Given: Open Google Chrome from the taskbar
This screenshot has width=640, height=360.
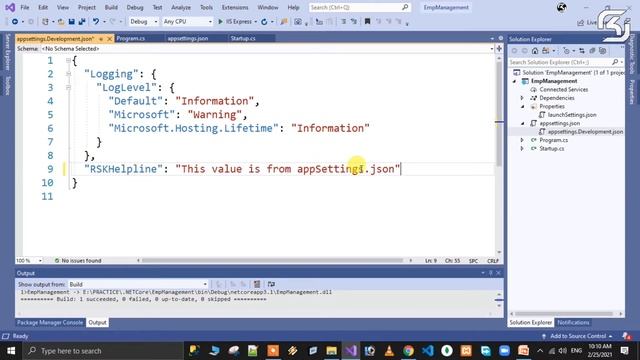Looking at the screenshot, I should (408, 351).
